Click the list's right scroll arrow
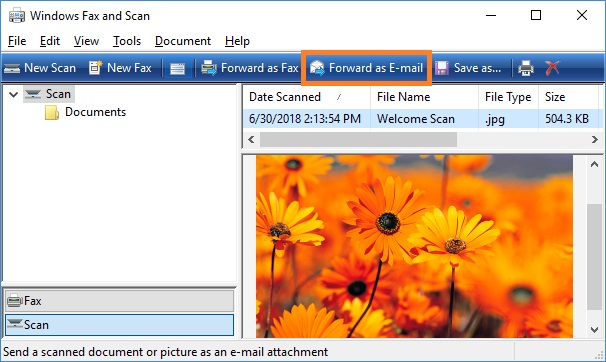 (x=595, y=139)
